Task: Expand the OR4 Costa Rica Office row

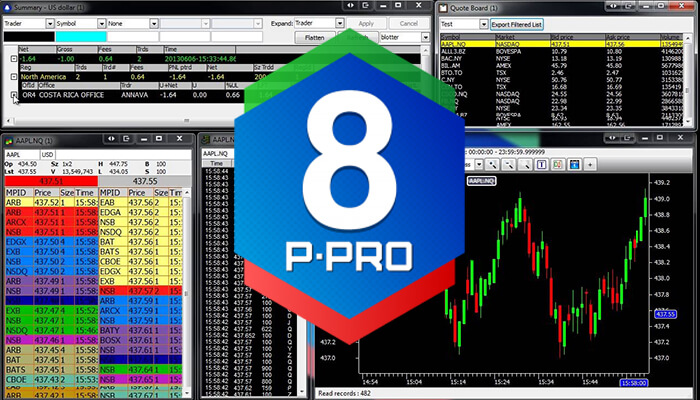Action: click(x=14, y=95)
